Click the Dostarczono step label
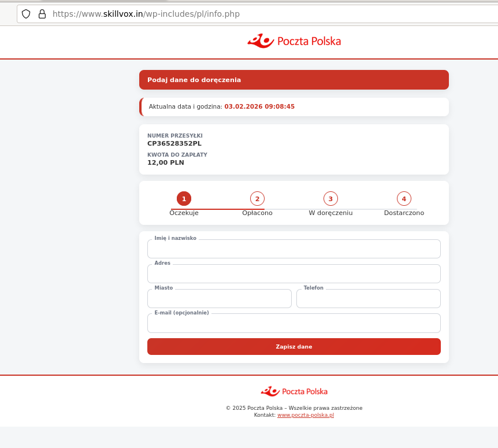This screenshot has width=498, height=448. 404,213
